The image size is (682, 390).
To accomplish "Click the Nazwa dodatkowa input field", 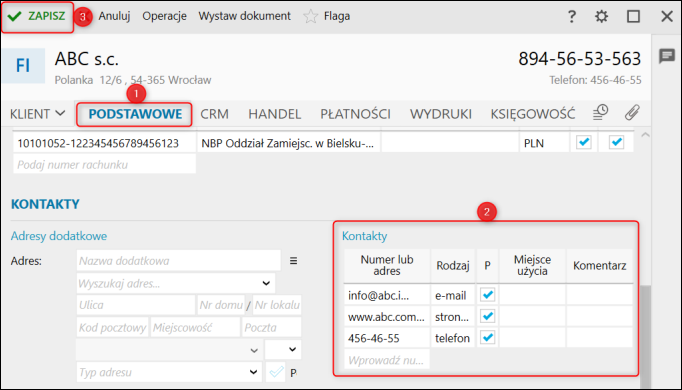I will [x=179, y=261].
